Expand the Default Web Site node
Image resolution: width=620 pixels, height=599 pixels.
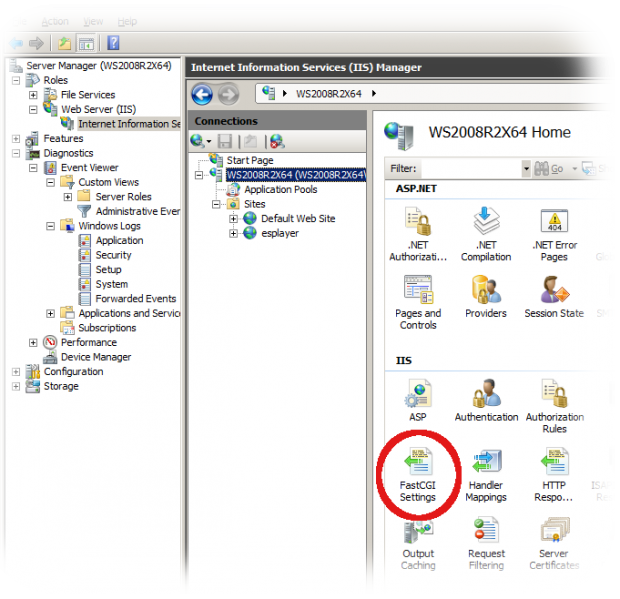[x=234, y=218]
